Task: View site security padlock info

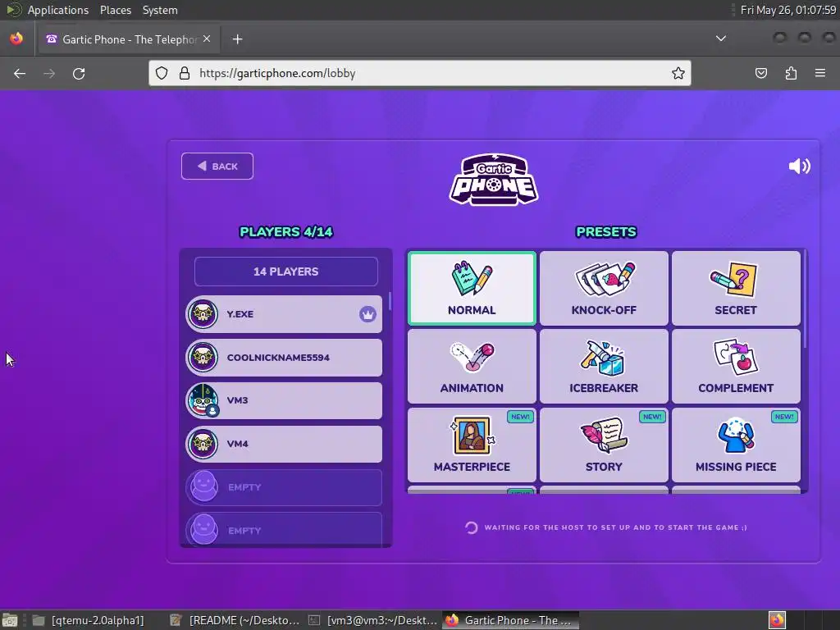Action: coord(185,73)
